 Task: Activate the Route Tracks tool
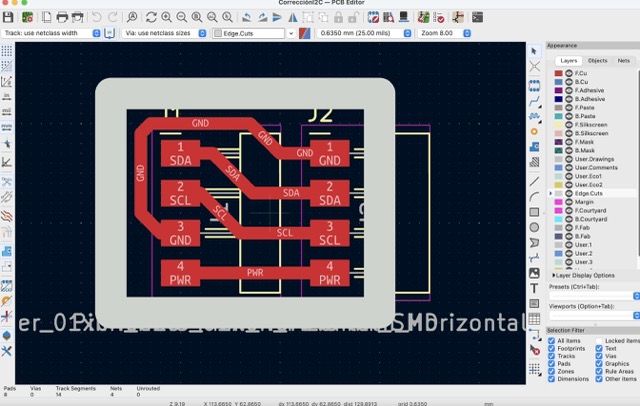click(x=534, y=101)
